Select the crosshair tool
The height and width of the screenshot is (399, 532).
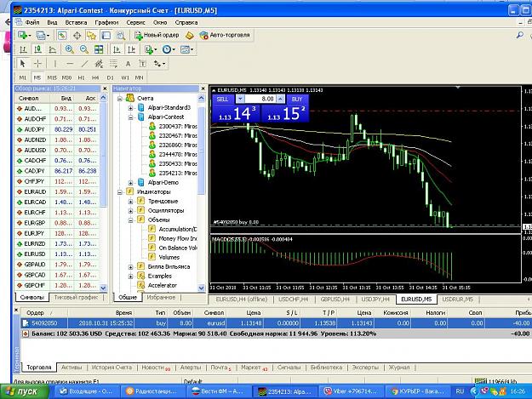[x=37, y=64]
